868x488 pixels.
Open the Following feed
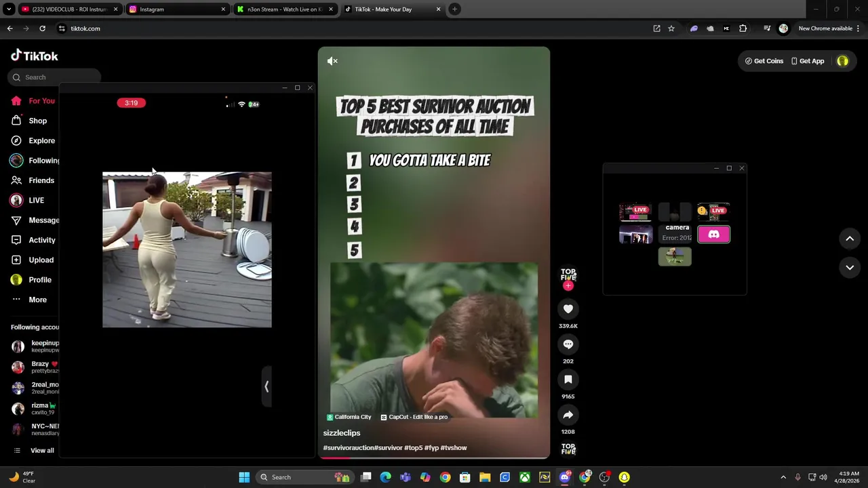35,161
